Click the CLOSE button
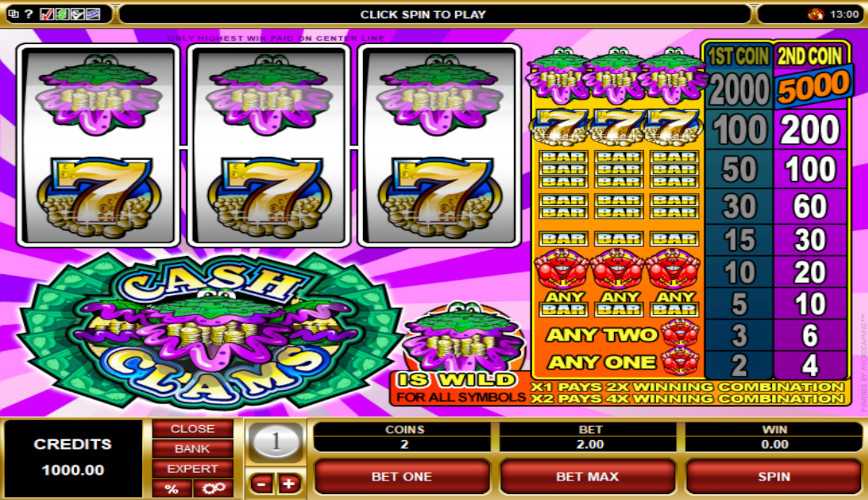This screenshot has width=868, height=500. [193, 429]
